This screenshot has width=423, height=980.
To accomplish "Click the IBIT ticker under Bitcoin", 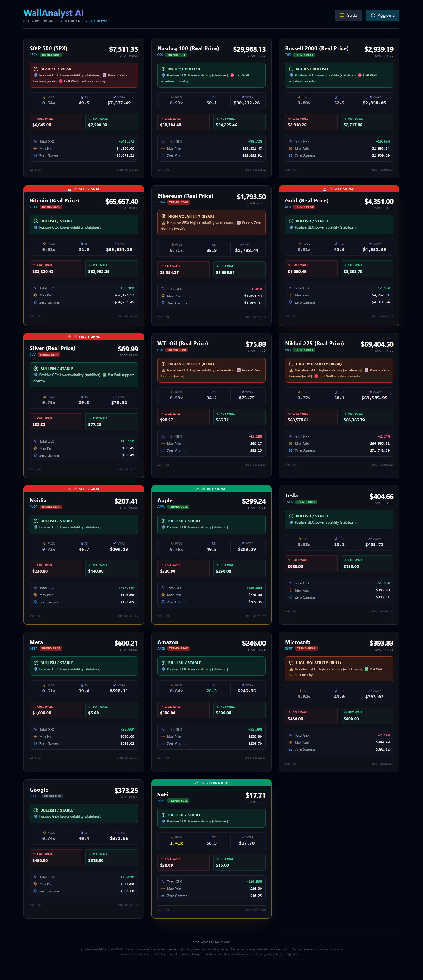I will coord(33,207).
